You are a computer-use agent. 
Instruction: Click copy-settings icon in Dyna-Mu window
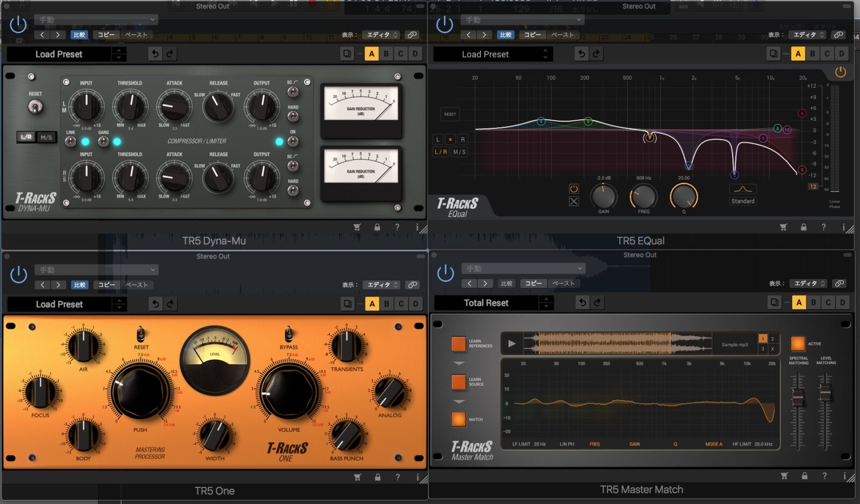347,54
